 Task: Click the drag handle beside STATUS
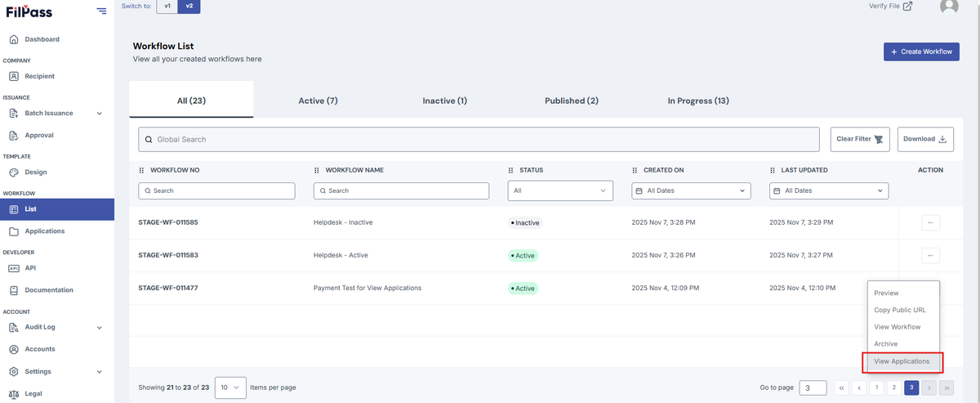coord(510,170)
